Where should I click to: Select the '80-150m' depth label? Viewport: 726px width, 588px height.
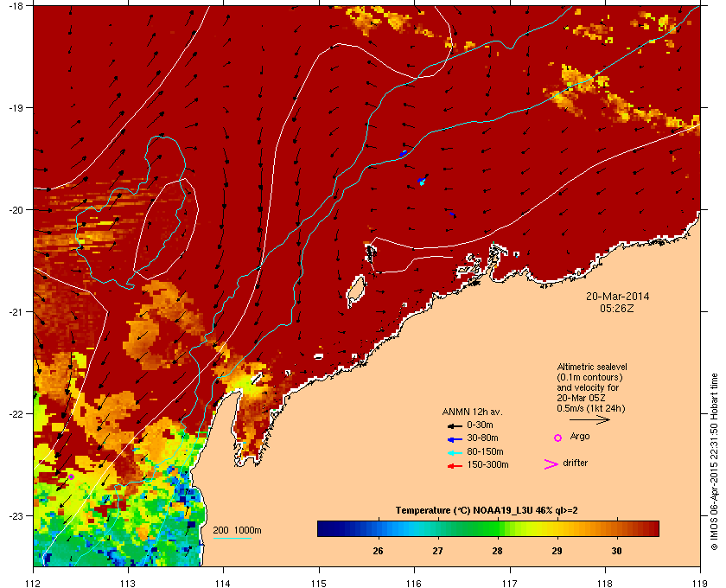click(485, 451)
